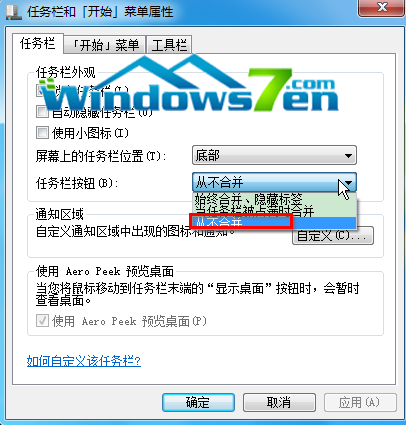Confirm with the 确定 button
406x425 pixels.
198,402
